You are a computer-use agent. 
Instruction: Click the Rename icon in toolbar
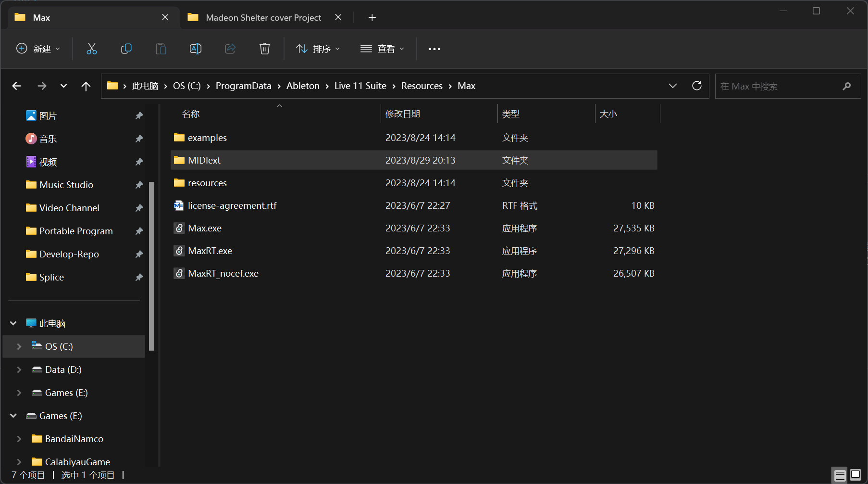pyautogui.click(x=196, y=49)
